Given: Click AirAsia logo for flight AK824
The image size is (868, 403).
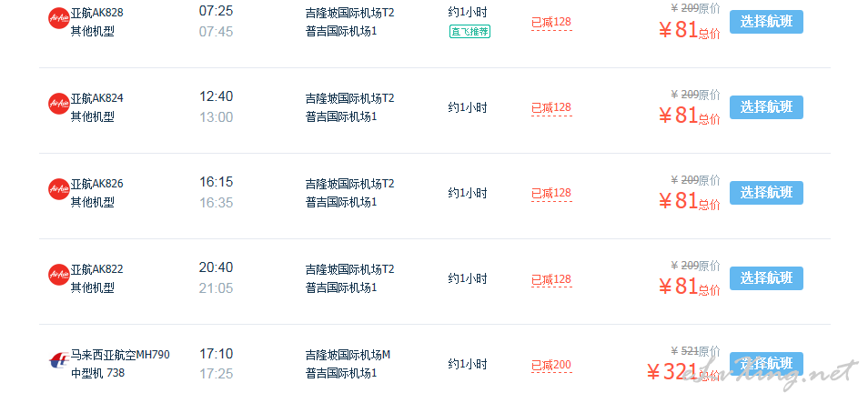Looking at the screenshot, I should pos(58,104).
